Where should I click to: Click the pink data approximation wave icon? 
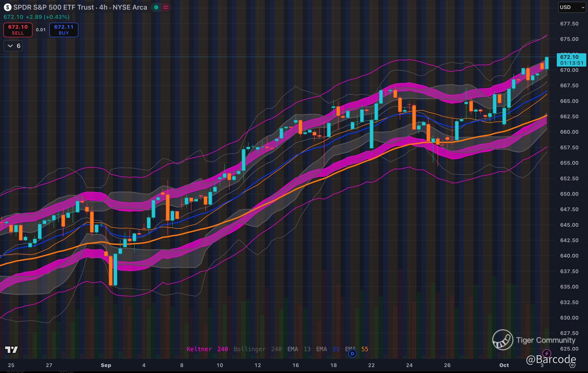tap(166, 7)
